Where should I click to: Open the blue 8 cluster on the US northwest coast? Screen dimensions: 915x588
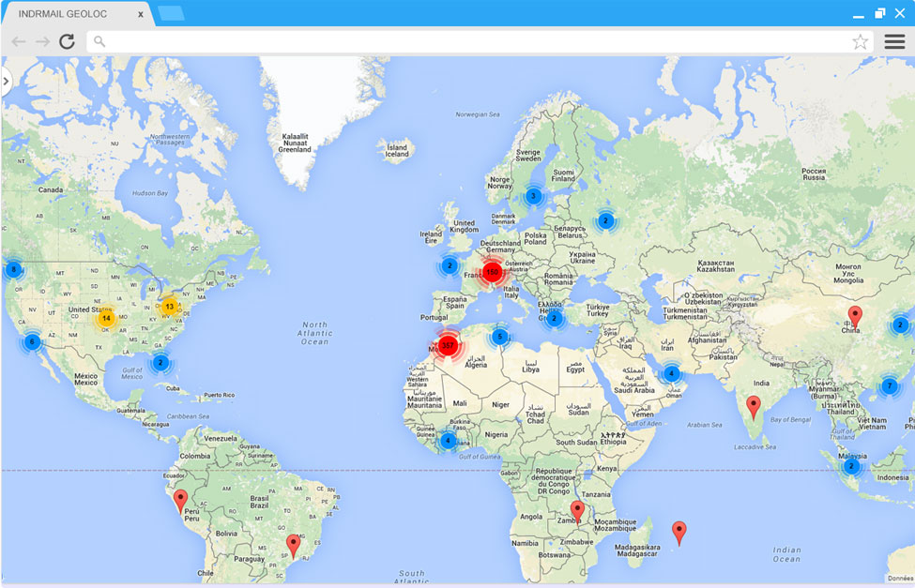coord(13,269)
